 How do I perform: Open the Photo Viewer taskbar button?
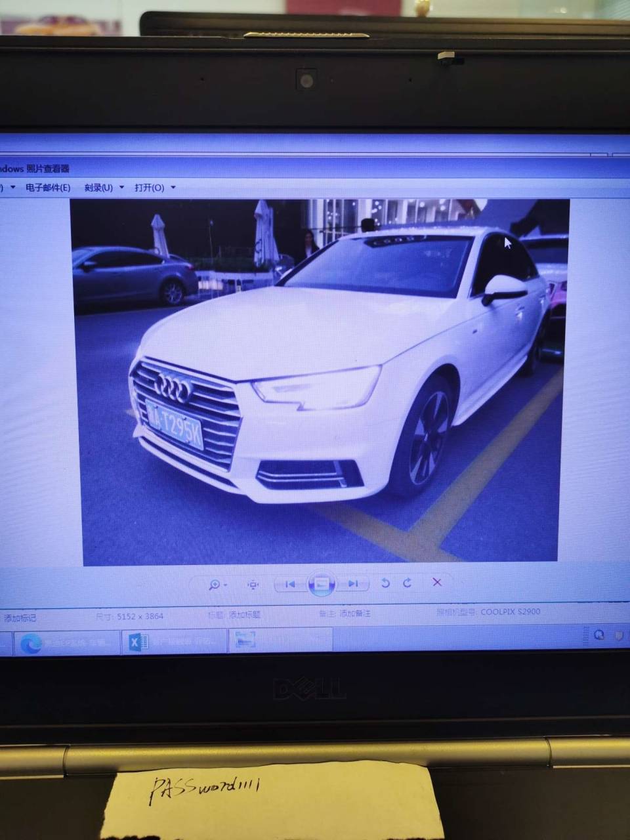pyautogui.click(x=280, y=640)
